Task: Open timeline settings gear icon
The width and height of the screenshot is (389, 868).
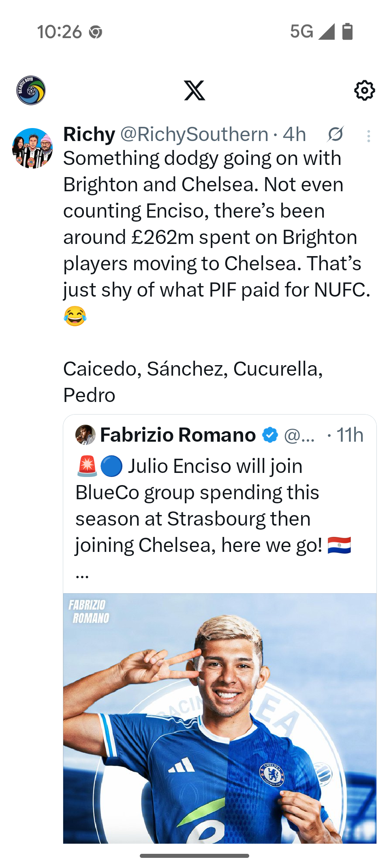Action: tap(364, 90)
